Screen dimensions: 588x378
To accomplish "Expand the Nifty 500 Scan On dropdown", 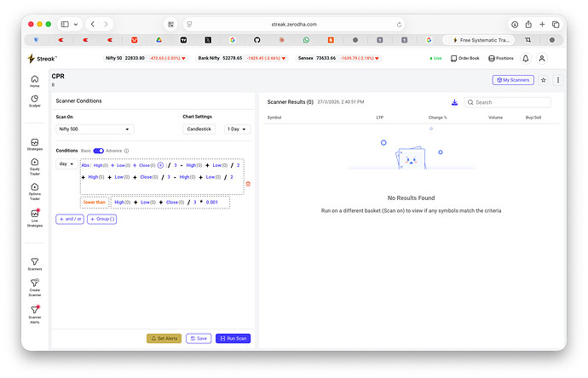I will [x=95, y=129].
